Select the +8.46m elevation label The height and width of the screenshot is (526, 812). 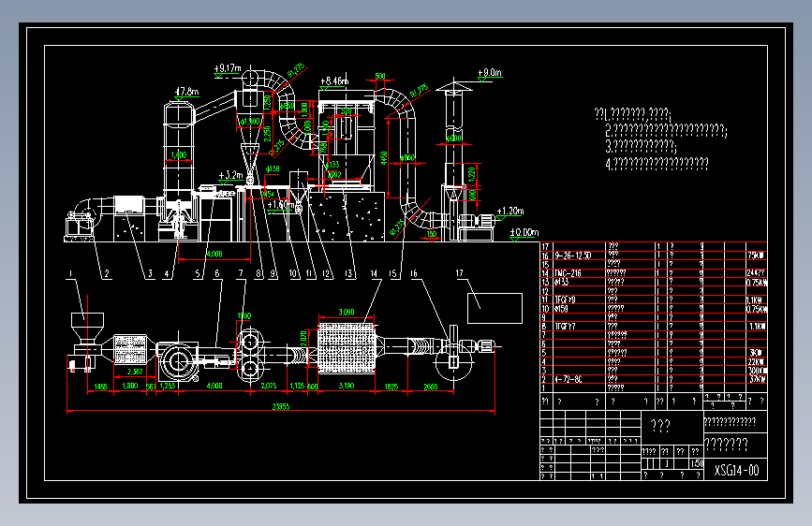pyautogui.click(x=334, y=81)
